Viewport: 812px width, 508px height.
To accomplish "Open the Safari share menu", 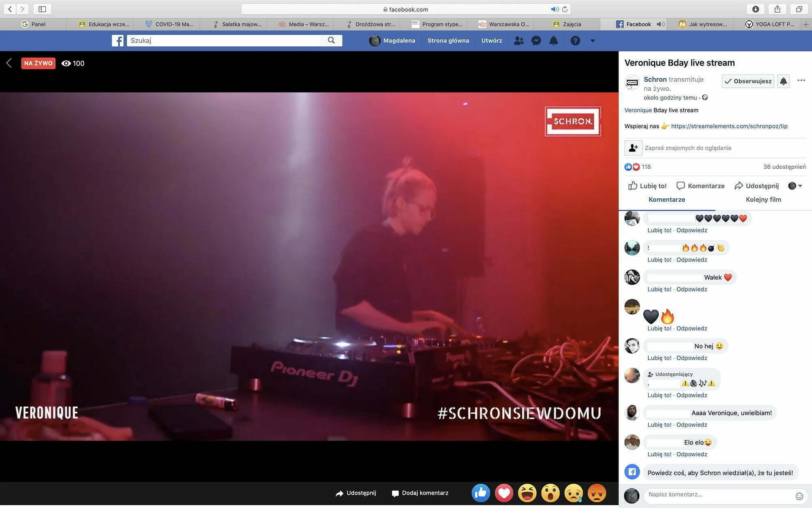I will (777, 9).
